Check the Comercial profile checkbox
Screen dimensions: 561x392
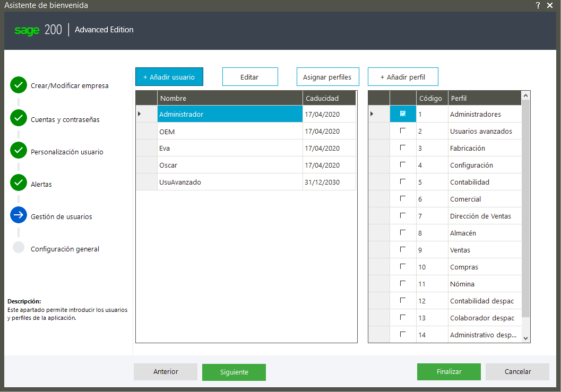pyautogui.click(x=402, y=198)
